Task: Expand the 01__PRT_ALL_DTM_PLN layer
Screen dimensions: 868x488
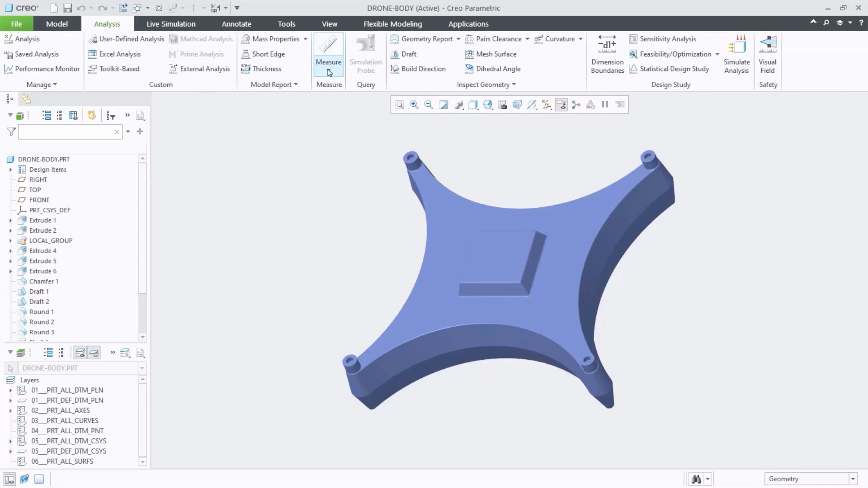Action: pos(10,390)
